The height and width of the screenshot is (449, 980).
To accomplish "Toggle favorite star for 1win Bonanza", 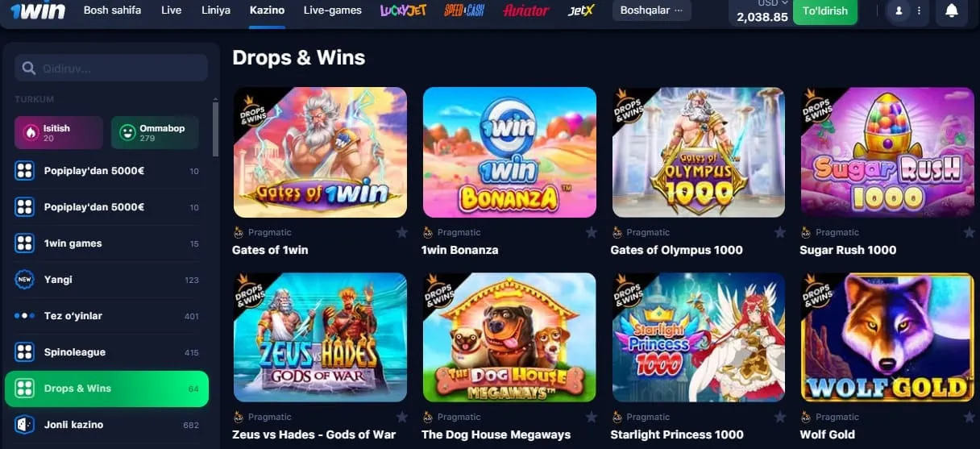I will coord(591,232).
